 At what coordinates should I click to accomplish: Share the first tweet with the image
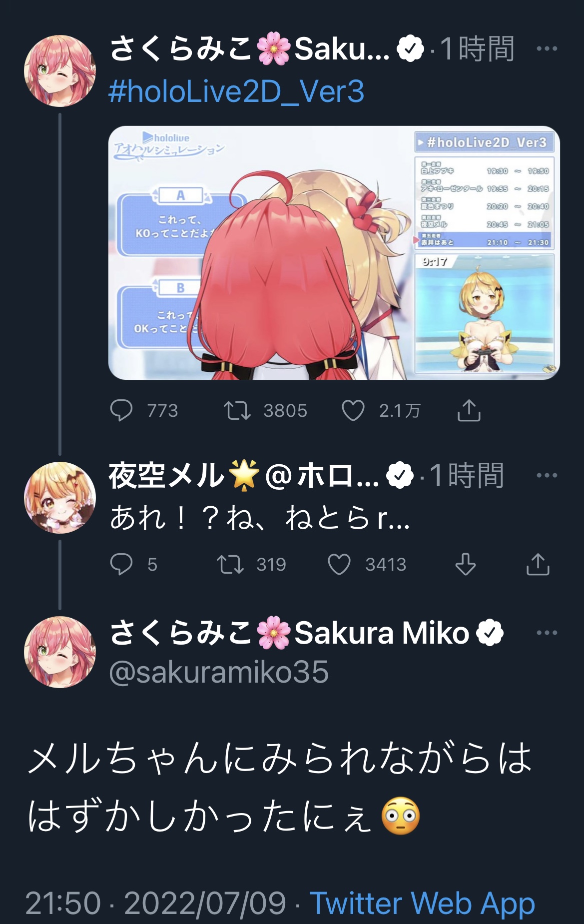pos(469,410)
